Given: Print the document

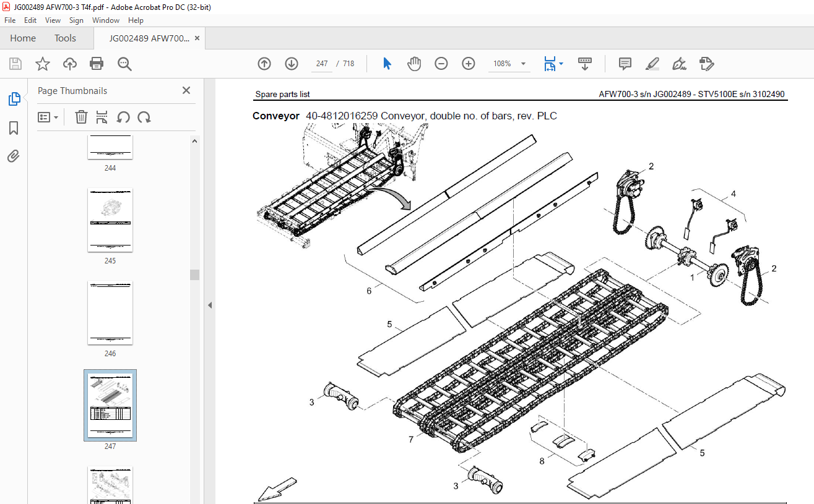Looking at the screenshot, I should coord(97,64).
